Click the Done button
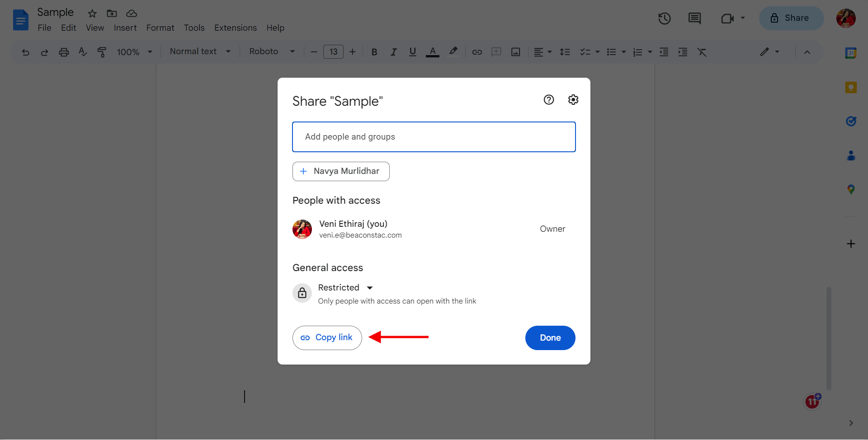 point(550,337)
